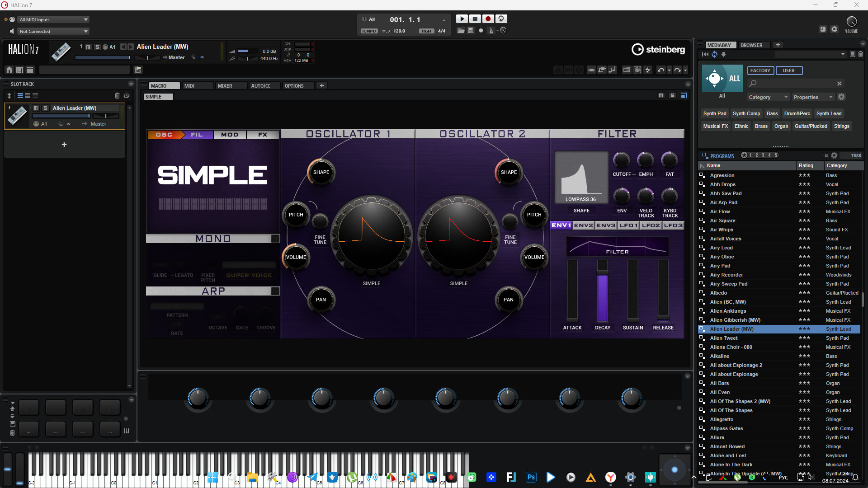
Task: Open the home screen icon in HALion toolbar
Action: click(9, 70)
